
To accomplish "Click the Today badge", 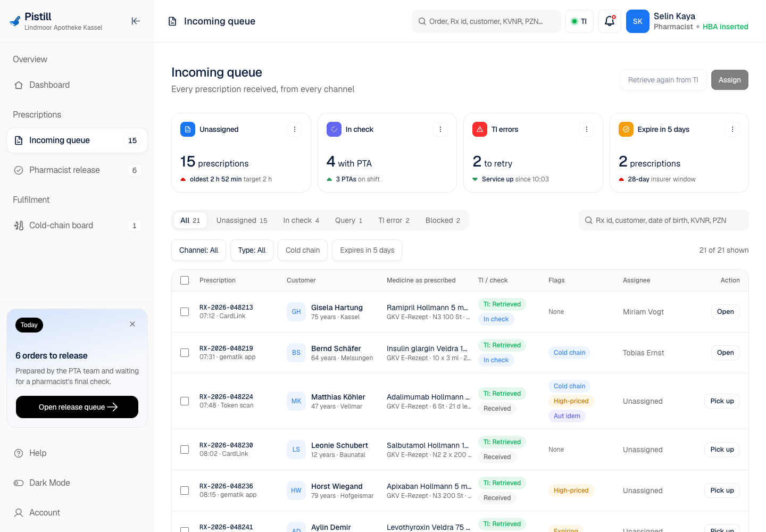I will click(29, 325).
